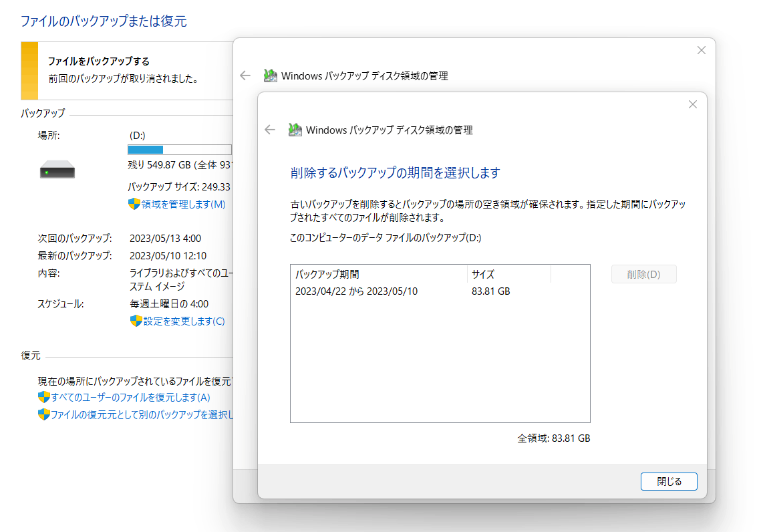757x532 pixels.
Task: Click rear dialog title Windows バックアップ ディスク領域の管理
Action: 365,76
